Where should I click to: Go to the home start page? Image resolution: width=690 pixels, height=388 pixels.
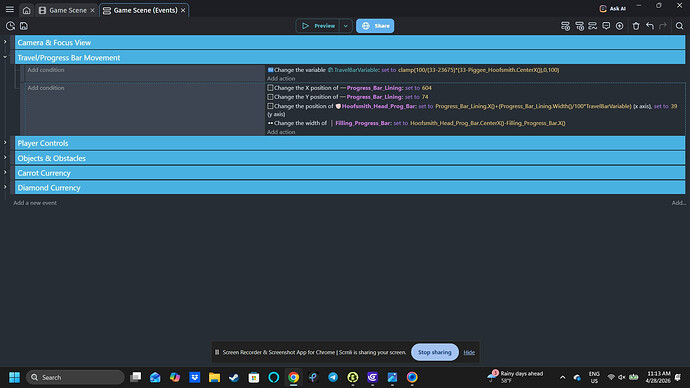26,10
